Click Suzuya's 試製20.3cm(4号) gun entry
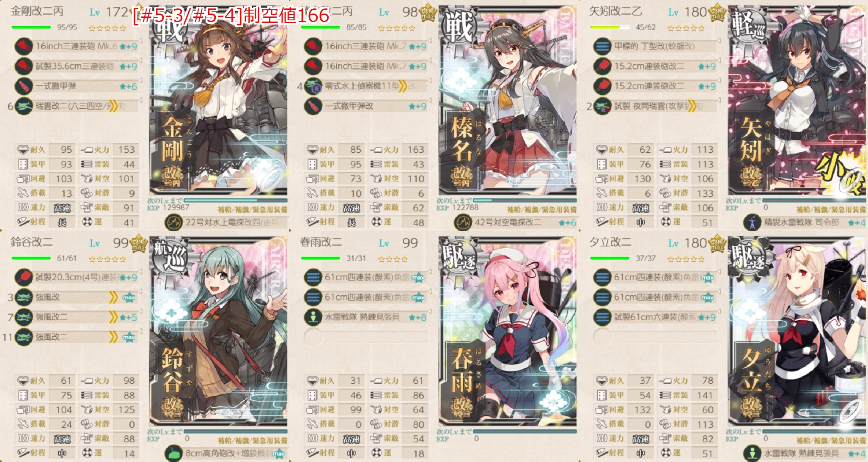Image resolution: width=868 pixels, height=462 pixels. (x=77, y=278)
